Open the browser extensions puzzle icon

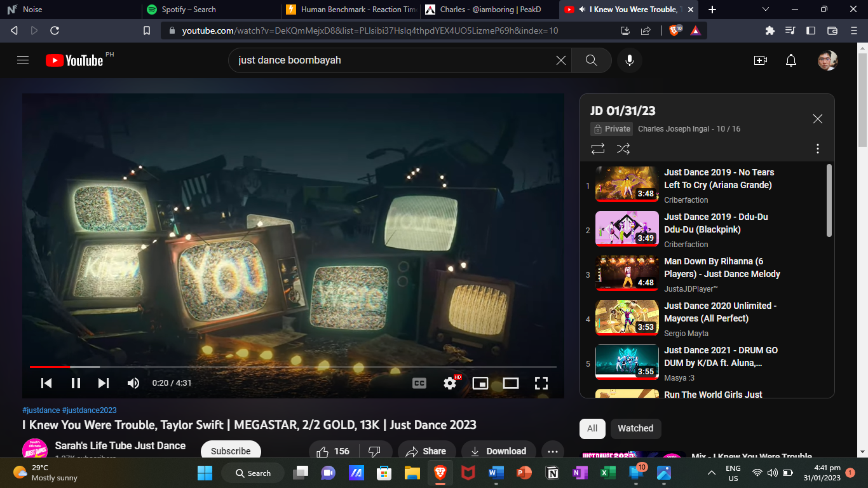(x=770, y=30)
